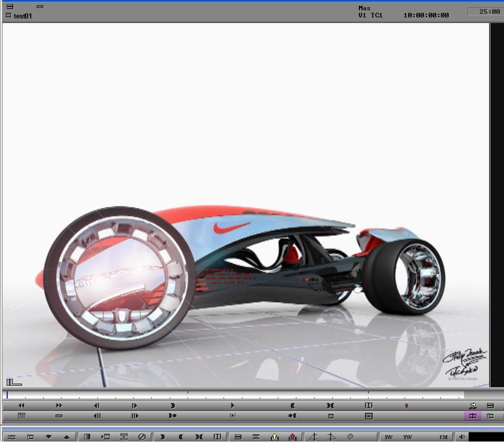
Task: Set Mark In on the timeline toolbar
Action: pyautogui.click(x=163, y=437)
